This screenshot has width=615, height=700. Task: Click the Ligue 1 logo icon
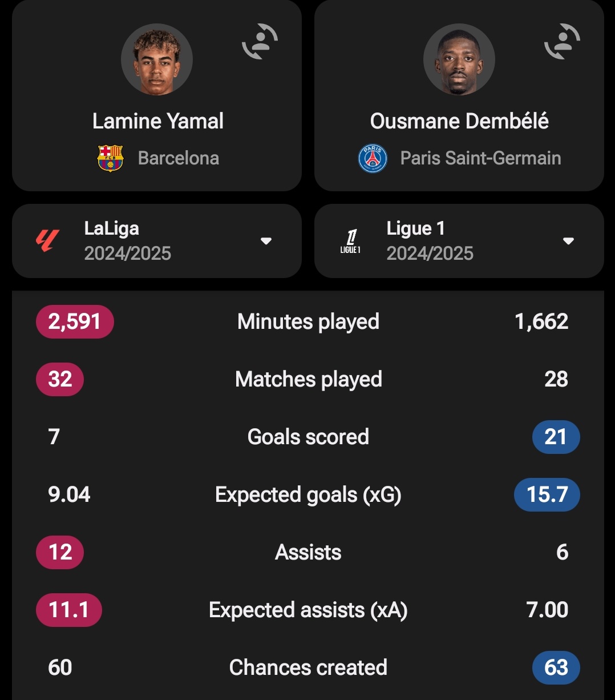pos(350,241)
